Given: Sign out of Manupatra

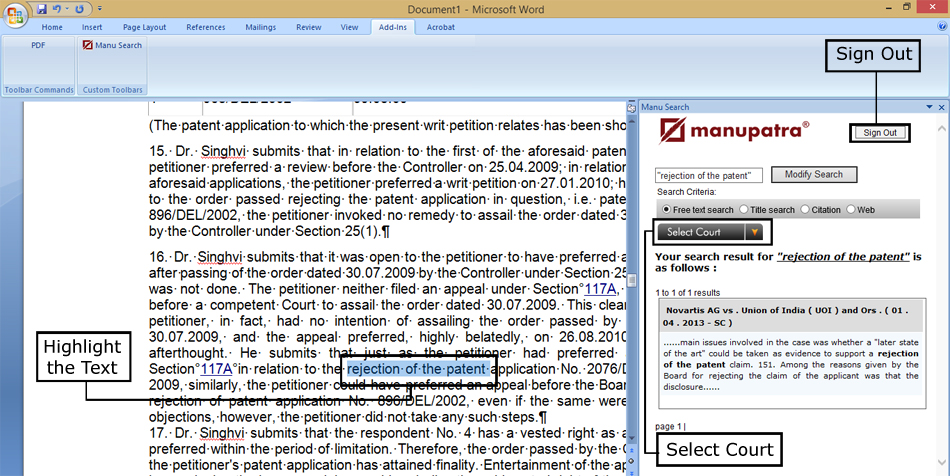Looking at the screenshot, I should tap(880, 133).
